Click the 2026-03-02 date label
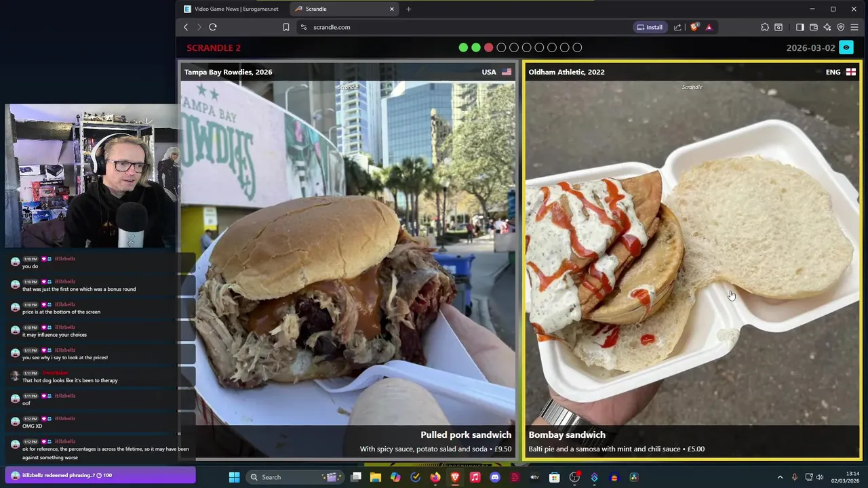Screen dimensions: 868x488 [810, 47]
